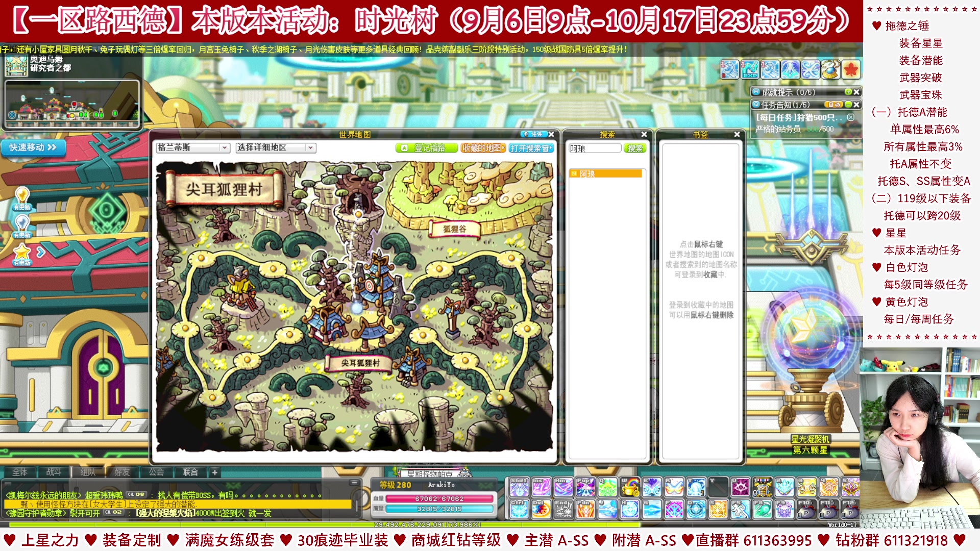
Task: Use the Del-key fireball skill icon
Action: point(541,509)
